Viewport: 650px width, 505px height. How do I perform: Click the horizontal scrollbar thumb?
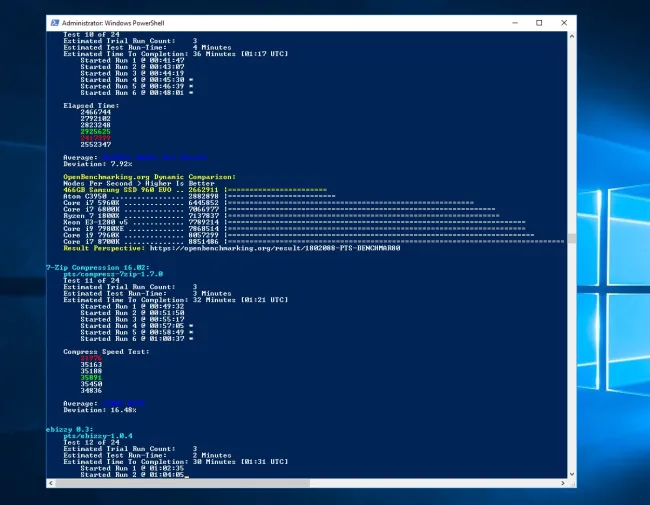pos(182,483)
